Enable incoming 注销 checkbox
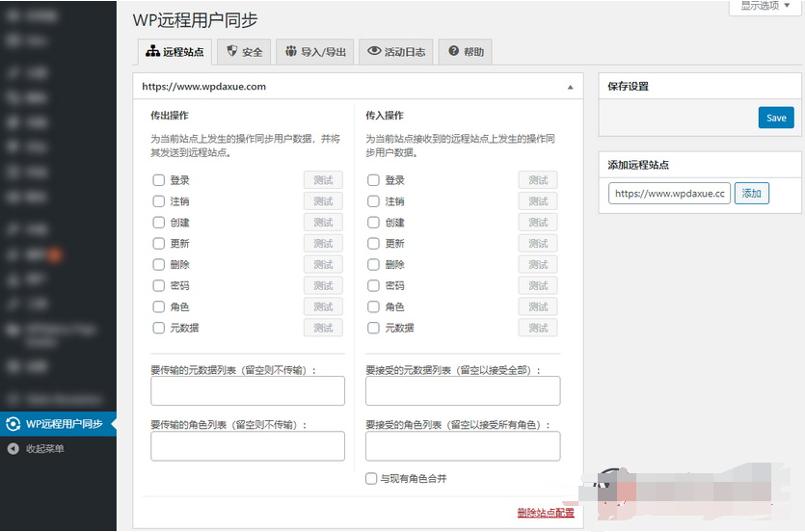805x532 pixels. point(373,201)
